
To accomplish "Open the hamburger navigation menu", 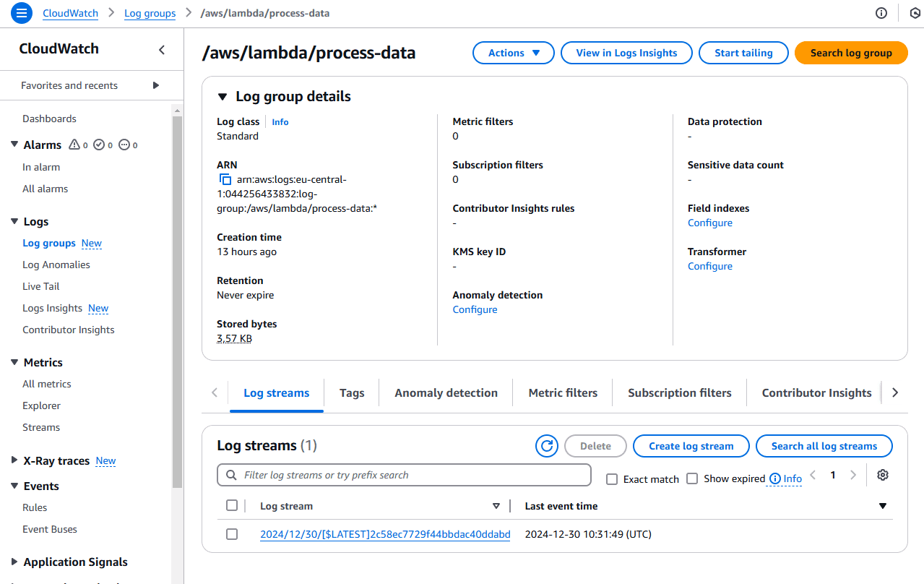I will pyautogui.click(x=22, y=13).
